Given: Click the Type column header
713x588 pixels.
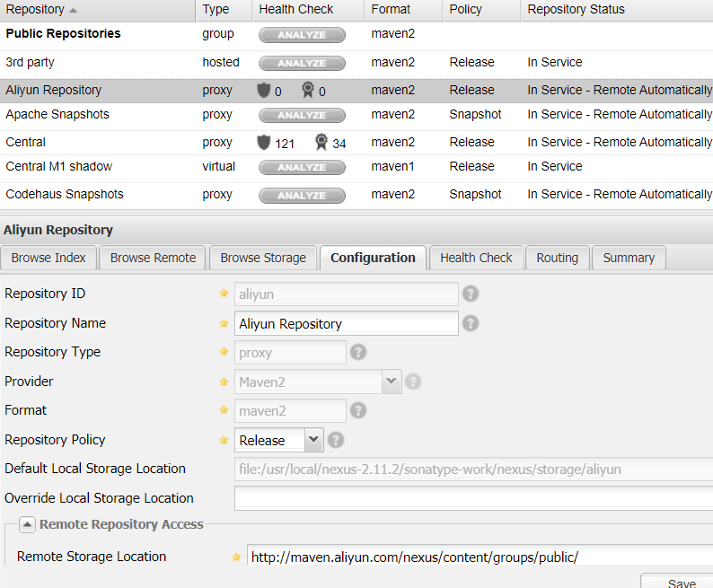Looking at the screenshot, I should pyautogui.click(x=224, y=10).
